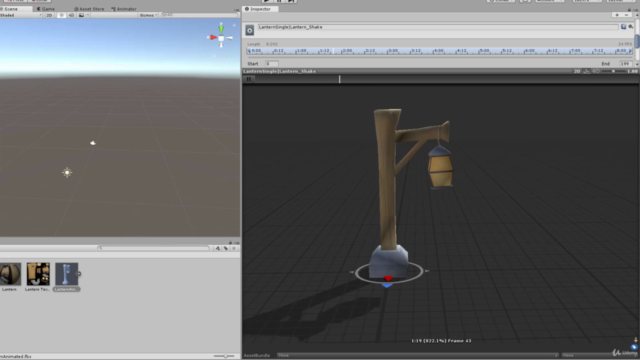This screenshot has width=640, height=360.
Task: Open the Layers dropdown in top toolbar
Action: (587, 1)
